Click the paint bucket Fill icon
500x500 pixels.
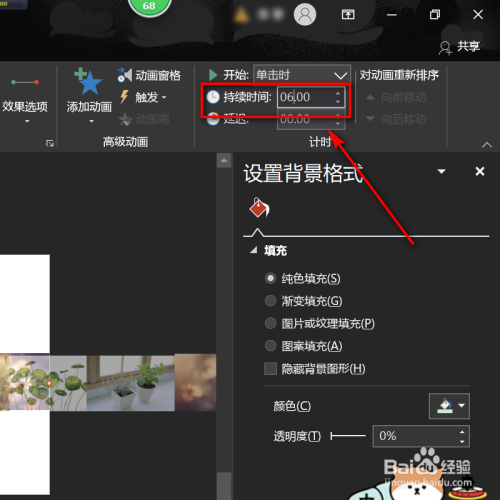point(259,208)
